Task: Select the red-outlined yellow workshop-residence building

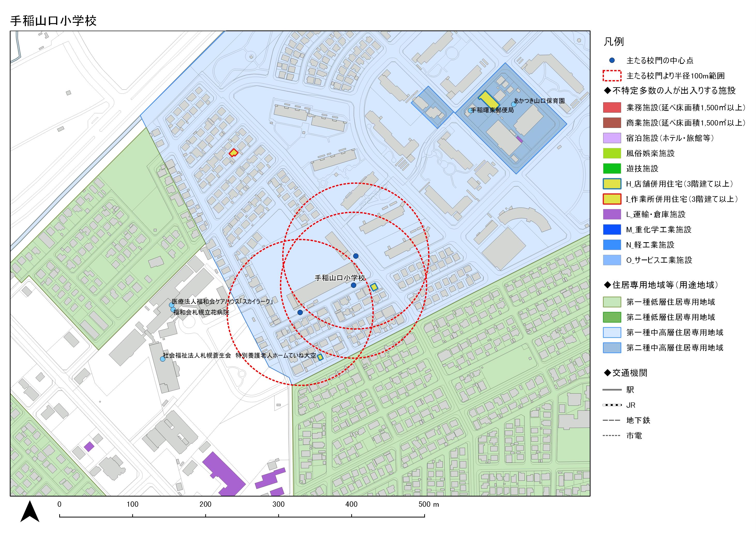Action: point(234,152)
